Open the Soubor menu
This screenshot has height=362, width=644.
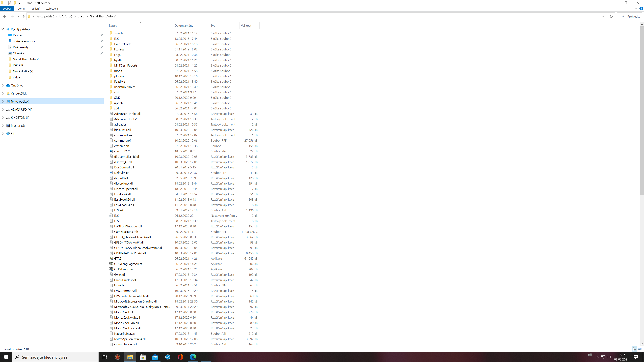pyautogui.click(x=7, y=9)
